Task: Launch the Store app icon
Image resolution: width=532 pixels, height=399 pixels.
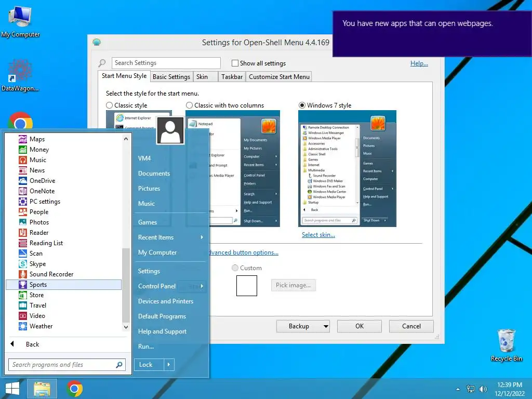Action: pyautogui.click(x=23, y=295)
